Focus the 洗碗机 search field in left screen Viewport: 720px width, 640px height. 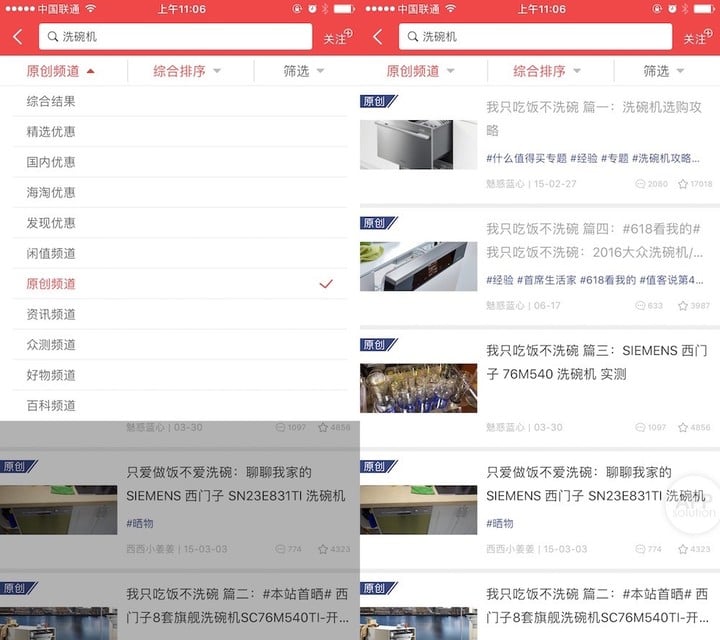[x=175, y=37]
